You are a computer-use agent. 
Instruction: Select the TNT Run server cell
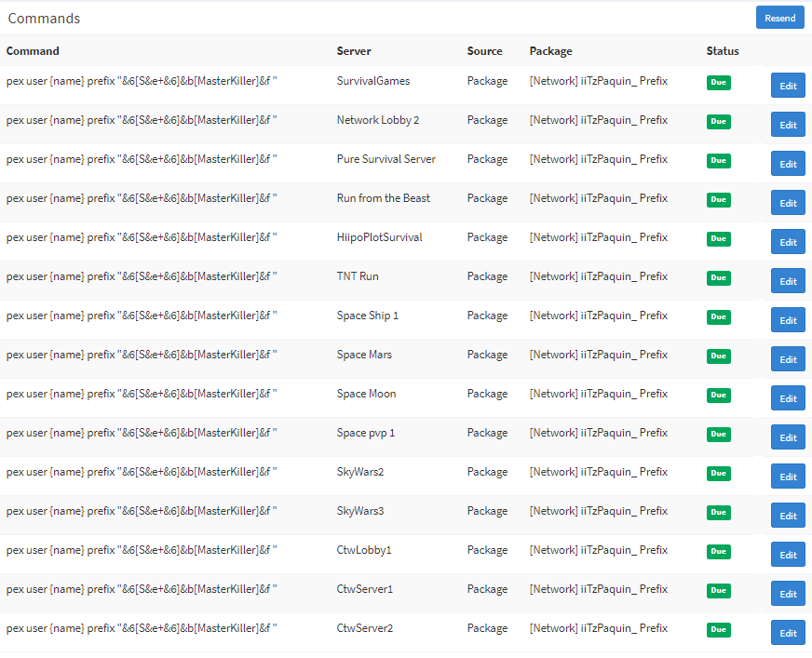point(358,276)
